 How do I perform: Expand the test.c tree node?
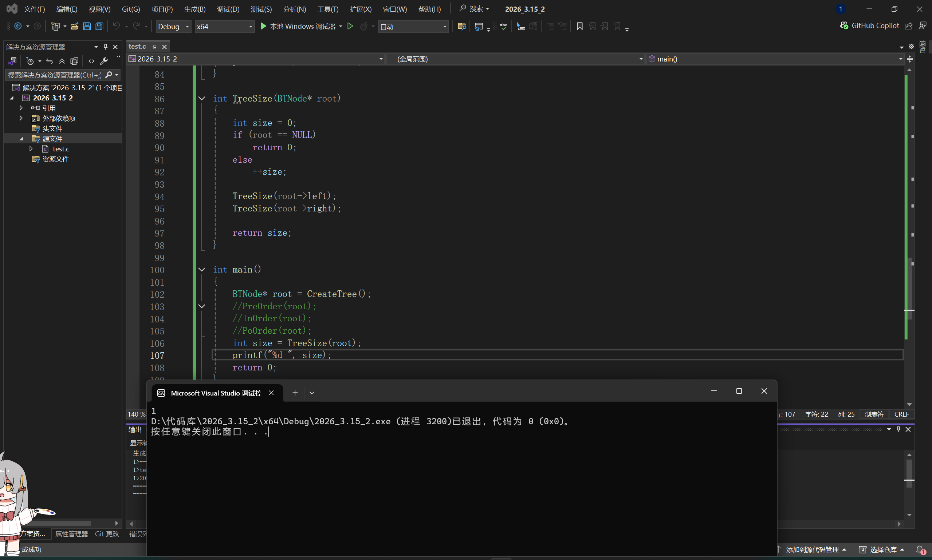pyautogui.click(x=31, y=149)
